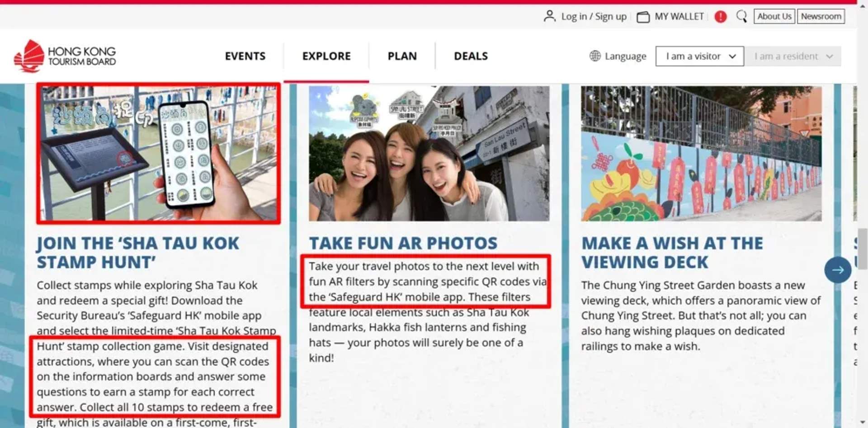Click the globe Language icon
The image size is (868, 428).
click(x=595, y=56)
